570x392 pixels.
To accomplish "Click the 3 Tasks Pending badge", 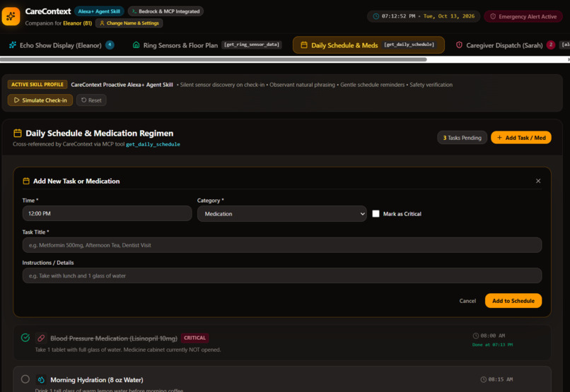I will pyautogui.click(x=462, y=138).
